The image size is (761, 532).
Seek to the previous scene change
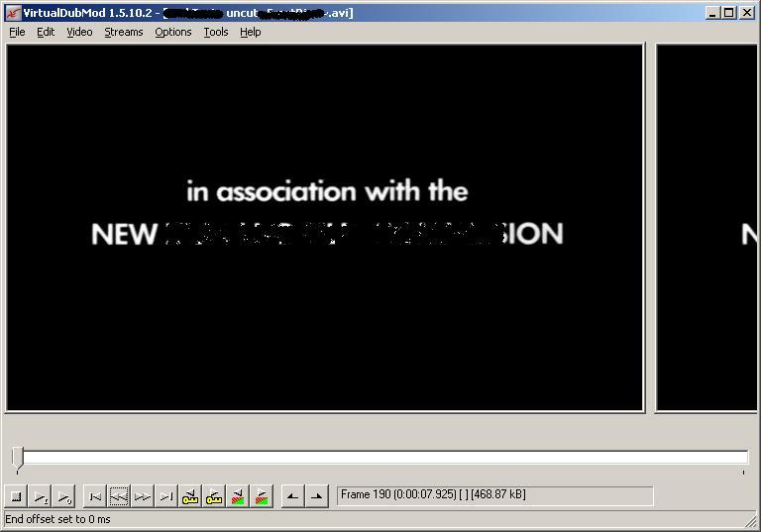tap(238, 496)
